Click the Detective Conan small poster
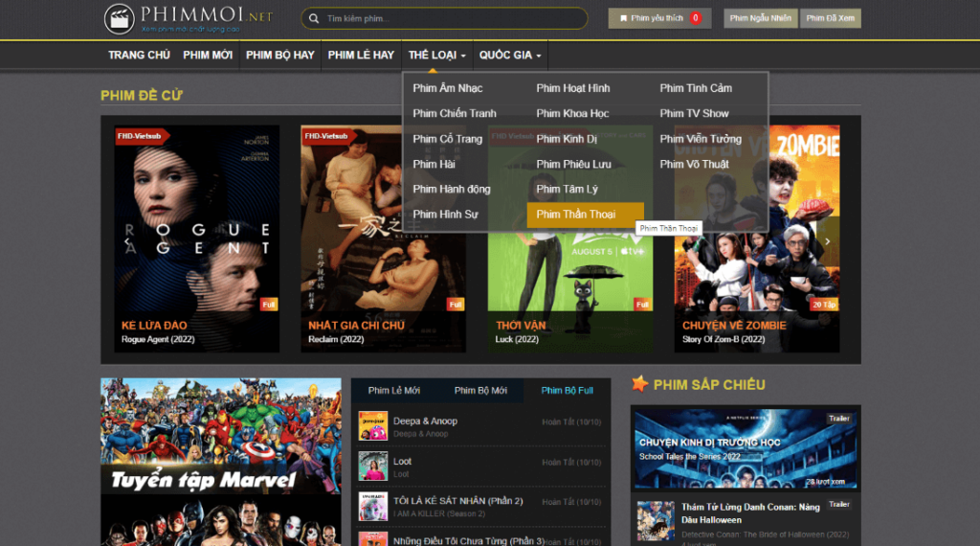Viewport: 980px width, 546px height. point(656,520)
